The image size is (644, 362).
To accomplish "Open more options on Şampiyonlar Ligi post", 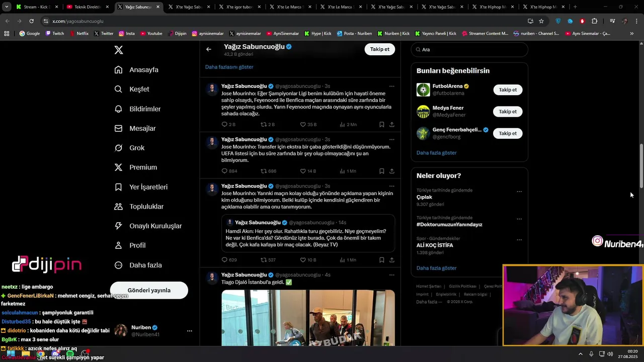I will click(x=392, y=86).
